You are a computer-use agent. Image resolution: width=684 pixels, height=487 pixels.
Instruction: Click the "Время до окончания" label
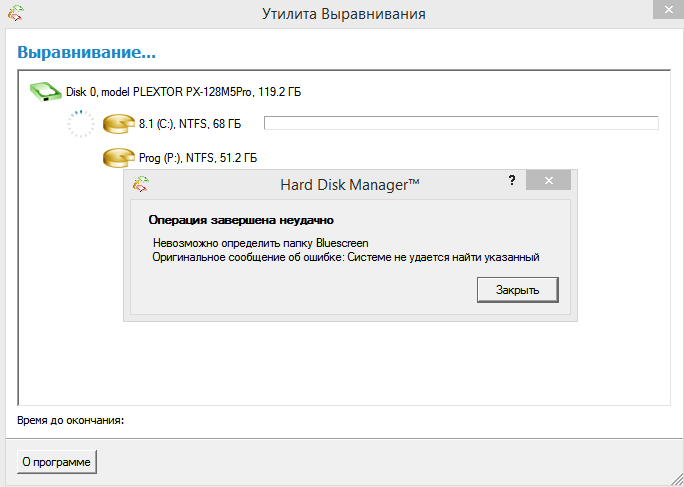pyautogui.click(x=70, y=420)
